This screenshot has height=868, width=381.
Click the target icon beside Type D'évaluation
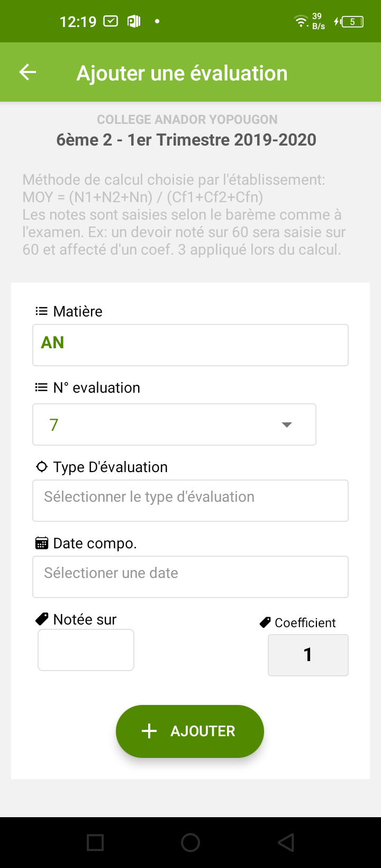(x=41, y=467)
